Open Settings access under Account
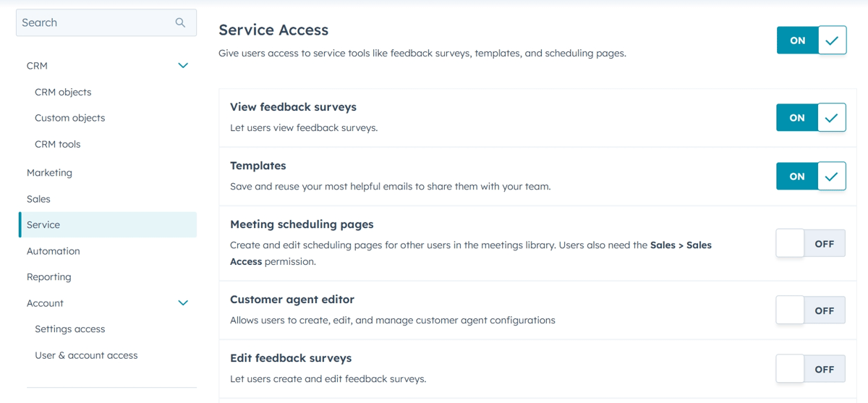 click(x=70, y=329)
